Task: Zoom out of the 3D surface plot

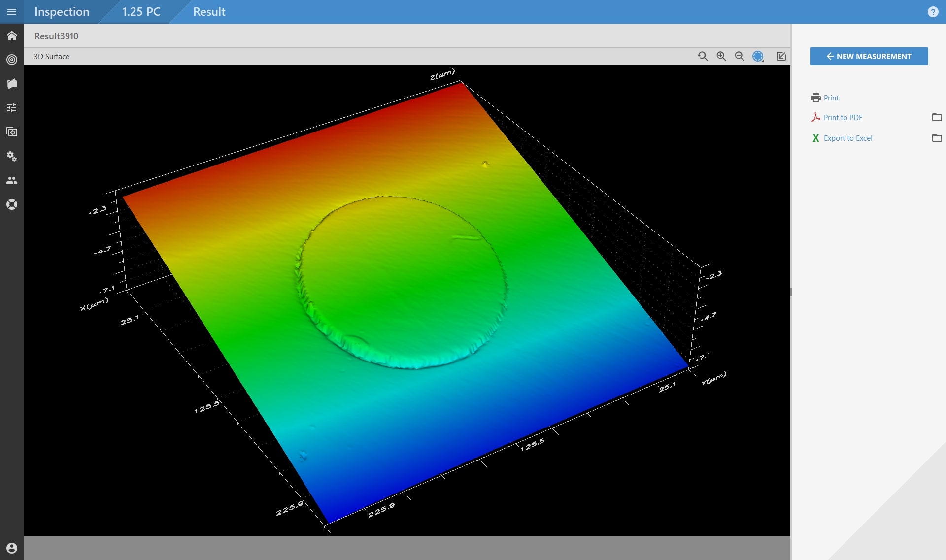Action: (739, 56)
